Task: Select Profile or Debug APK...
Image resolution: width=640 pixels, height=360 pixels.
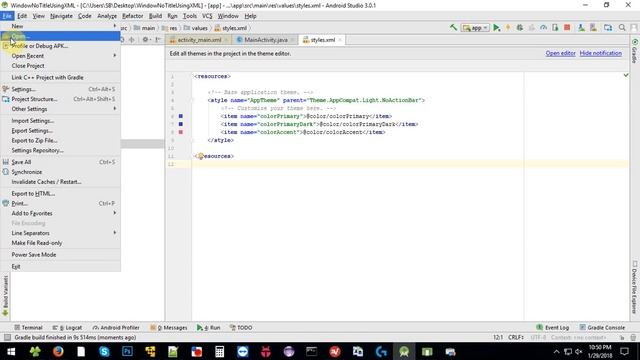Action: pyautogui.click(x=60, y=46)
